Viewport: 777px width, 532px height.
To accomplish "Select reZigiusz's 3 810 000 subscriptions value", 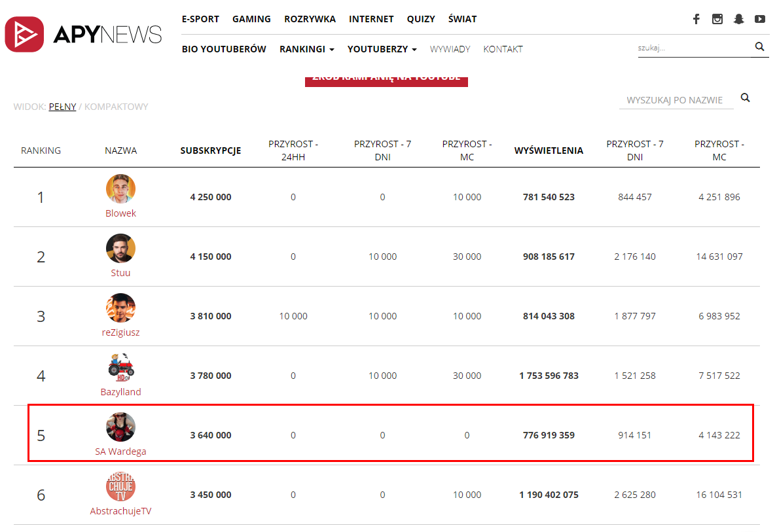I will [211, 315].
